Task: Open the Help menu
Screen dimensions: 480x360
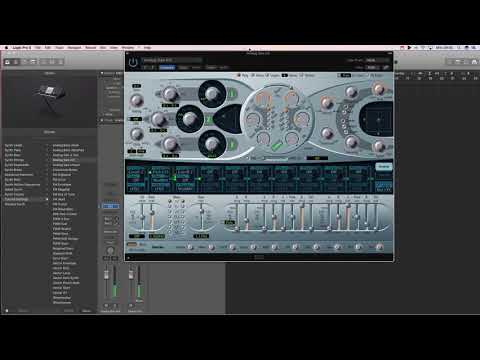Action: (x=147, y=48)
